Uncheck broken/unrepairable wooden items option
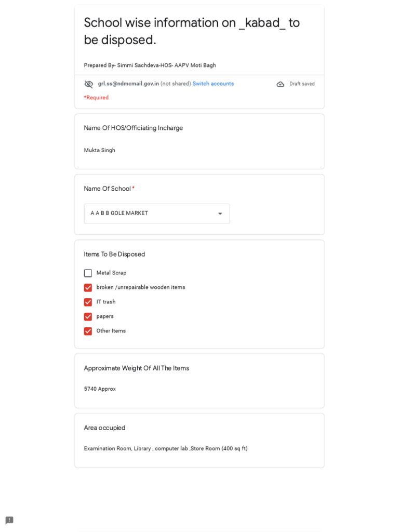Viewport: 399px width, 532px height. point(88,288)
